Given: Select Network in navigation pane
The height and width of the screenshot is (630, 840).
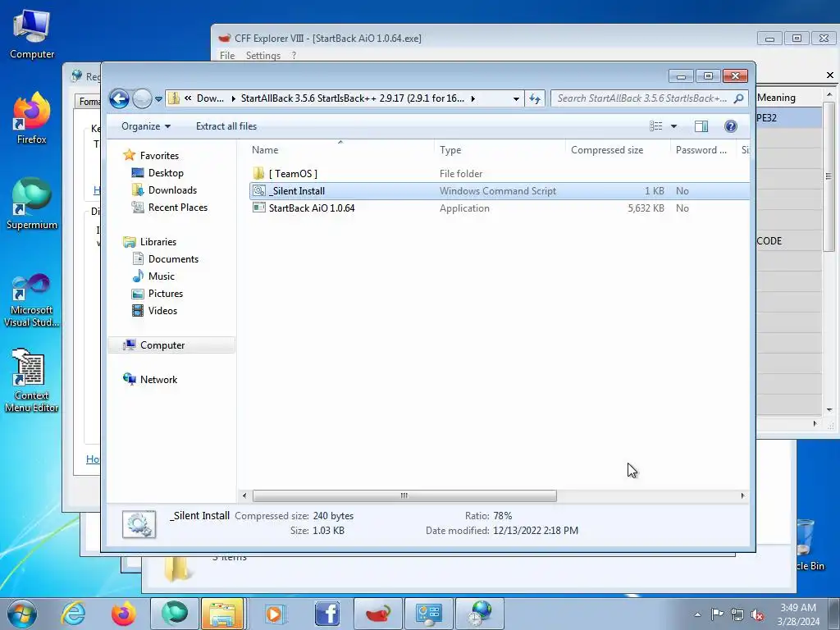Looking at the screenshot, I should pyautogui.click(x=158, y=379).
